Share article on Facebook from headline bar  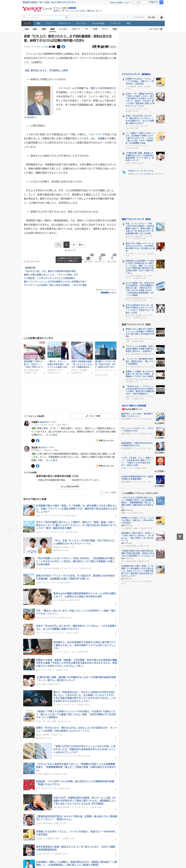pyautogui.click(x=63, y=47)
